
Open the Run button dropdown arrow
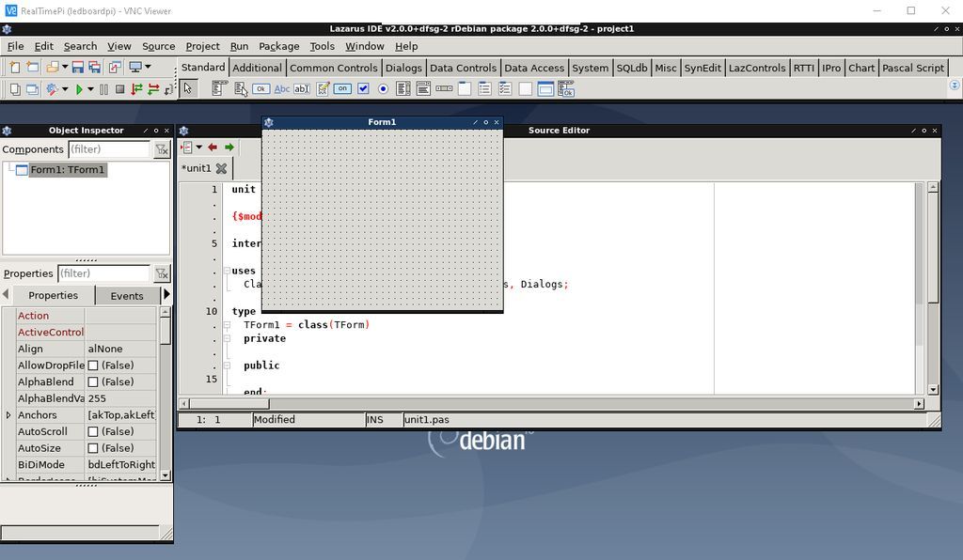91,88
